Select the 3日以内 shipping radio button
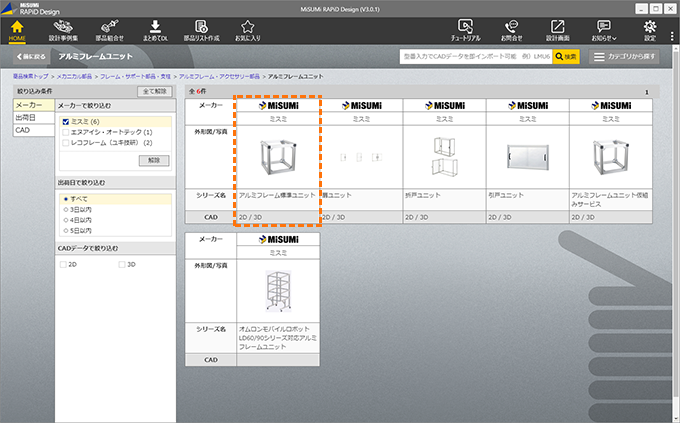Viewport: 680px width, 423px height. coord(65,209)
